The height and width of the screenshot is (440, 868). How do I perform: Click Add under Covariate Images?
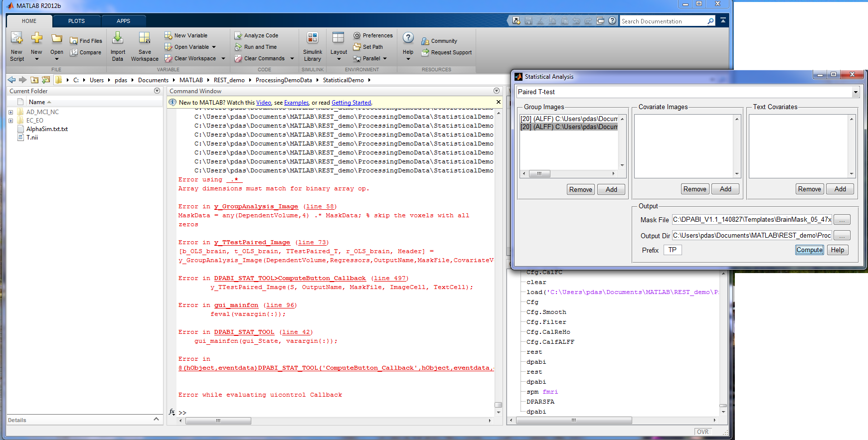pyautogui.click(x=725, y=189)
